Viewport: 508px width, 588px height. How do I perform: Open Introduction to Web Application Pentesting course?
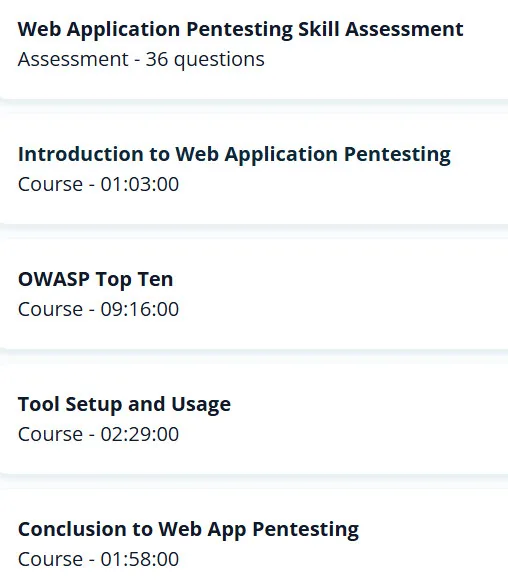234,154
